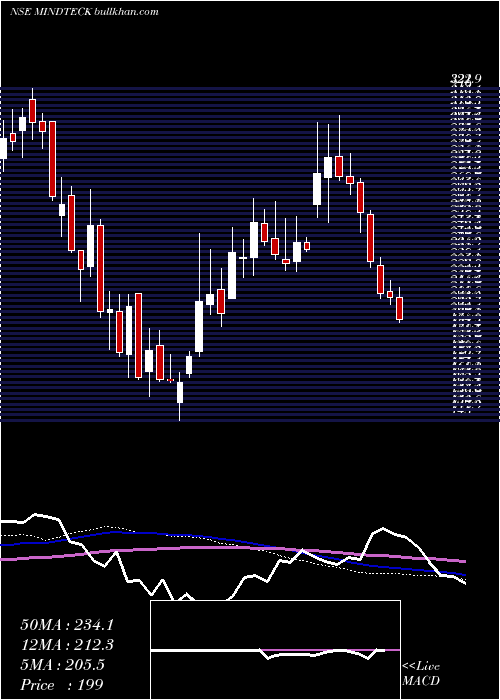Click the 5MA : 205.5 label
Viewport: 500px width, 700px height.
pos(62,665)
